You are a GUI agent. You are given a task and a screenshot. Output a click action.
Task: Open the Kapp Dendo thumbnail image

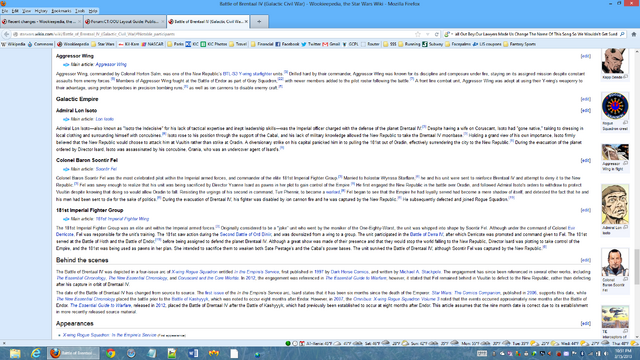[x=615, y=60]
